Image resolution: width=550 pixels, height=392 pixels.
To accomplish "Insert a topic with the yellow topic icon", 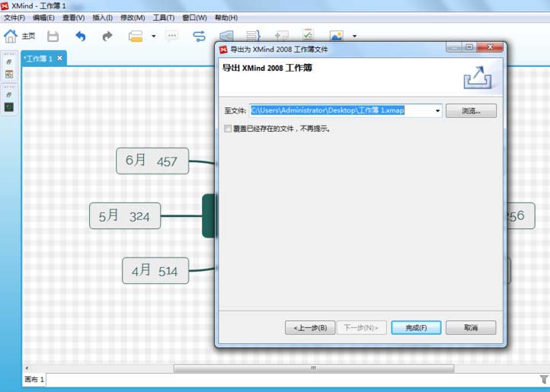I will point(136,36).
